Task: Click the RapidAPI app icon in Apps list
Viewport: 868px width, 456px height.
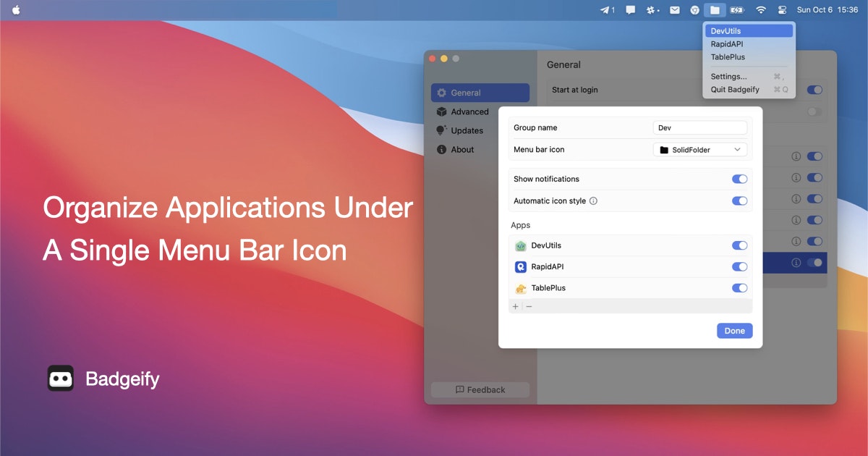Action: click(521, 267)
